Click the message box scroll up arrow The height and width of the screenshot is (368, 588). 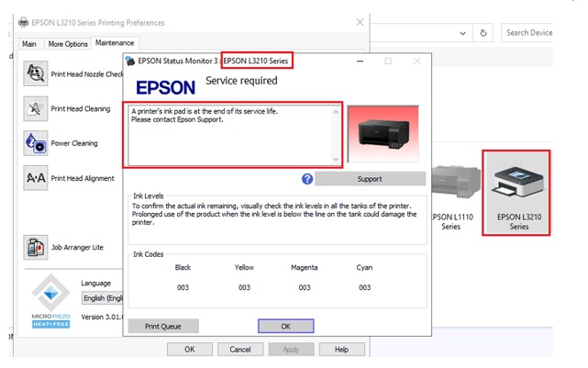pyautogui.click(x=336, y=112)
